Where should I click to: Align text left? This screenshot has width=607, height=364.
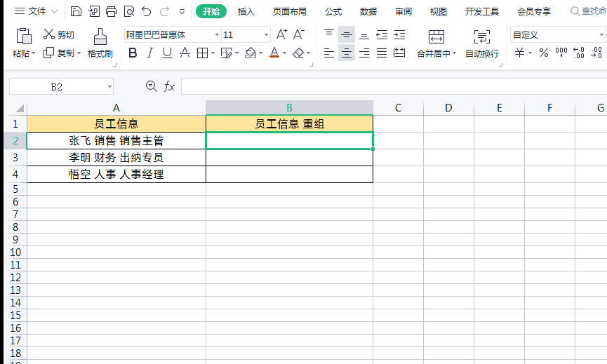pyautogui.click(x=329, y=53)
